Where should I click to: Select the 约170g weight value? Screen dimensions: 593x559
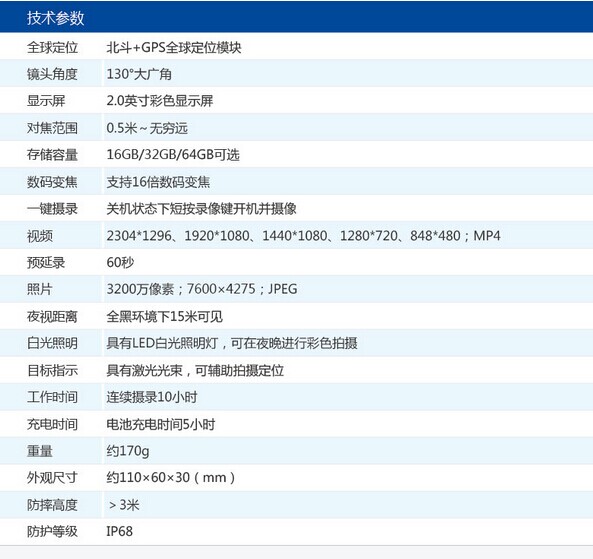click(128, 451)
